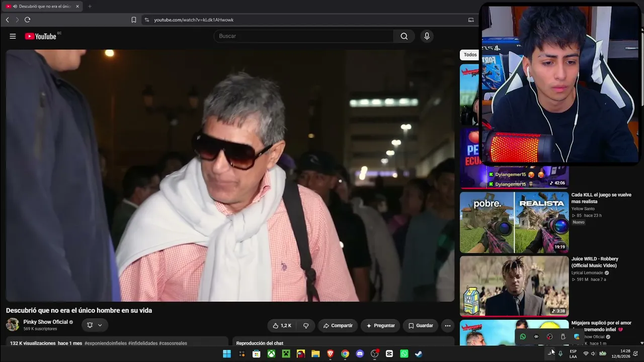Screen dimensions: 644x362
Task: Open "Cada KILL el juego" video thumbnail
Action: (514, 222)
